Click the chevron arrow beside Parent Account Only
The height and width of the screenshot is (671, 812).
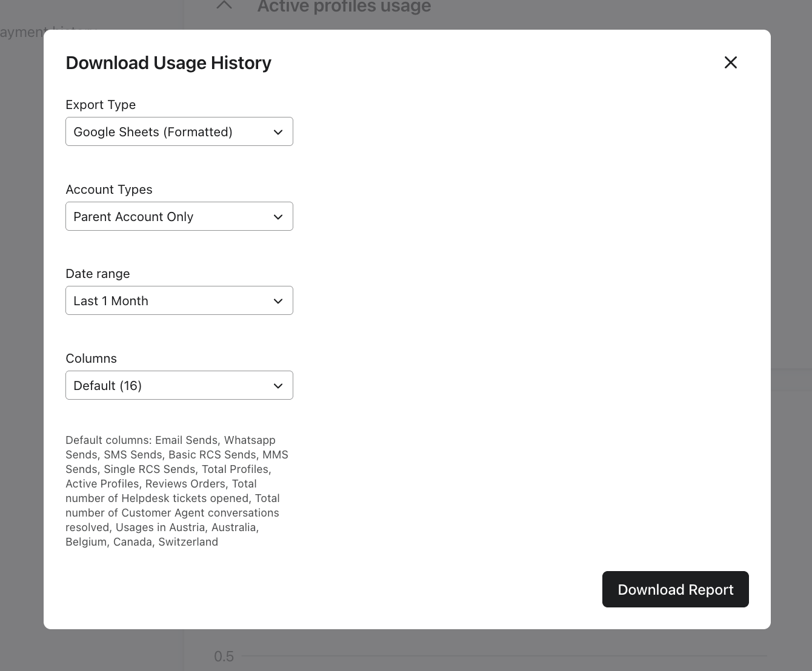(278, 217)
